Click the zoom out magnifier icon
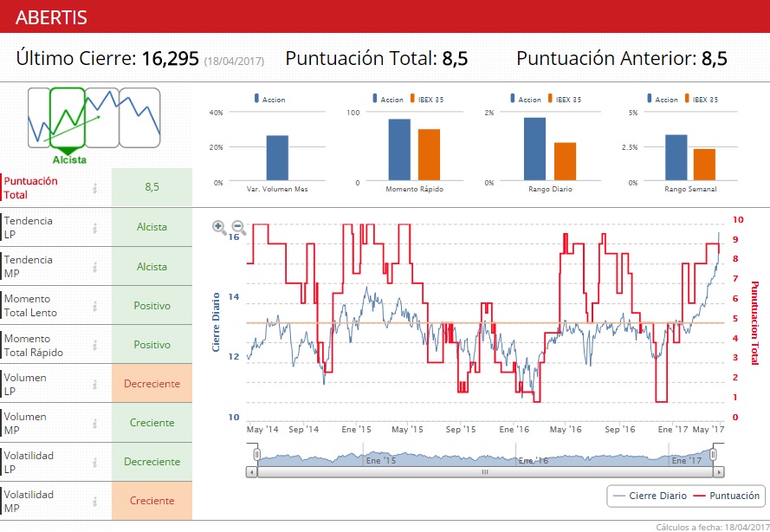The image size is (770, 532). click(239, 227)
